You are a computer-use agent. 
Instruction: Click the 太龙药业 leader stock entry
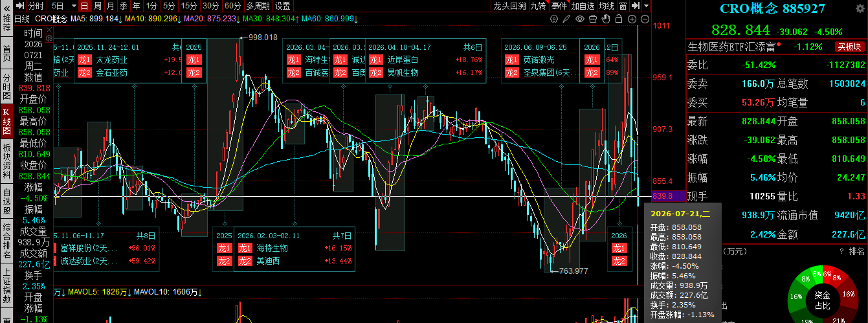click(x=112, y=60)
